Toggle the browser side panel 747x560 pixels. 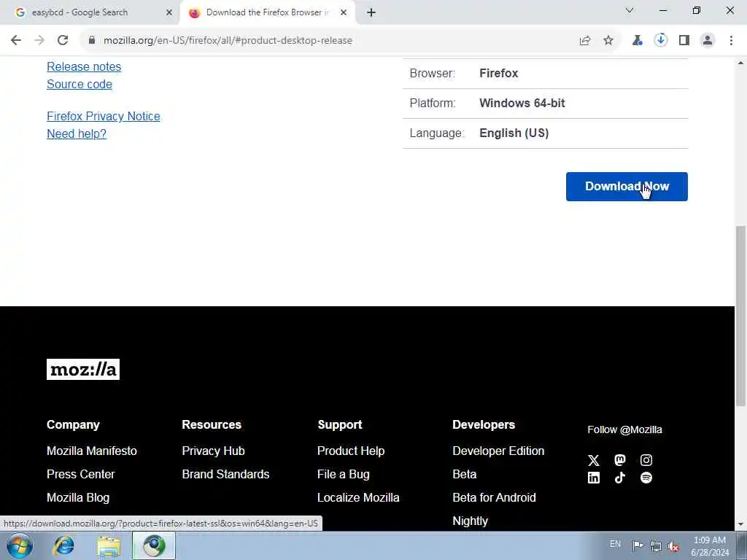[684, 41]
